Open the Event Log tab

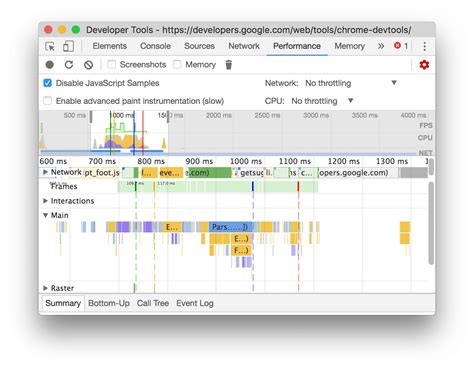click(x=195, y=303)
